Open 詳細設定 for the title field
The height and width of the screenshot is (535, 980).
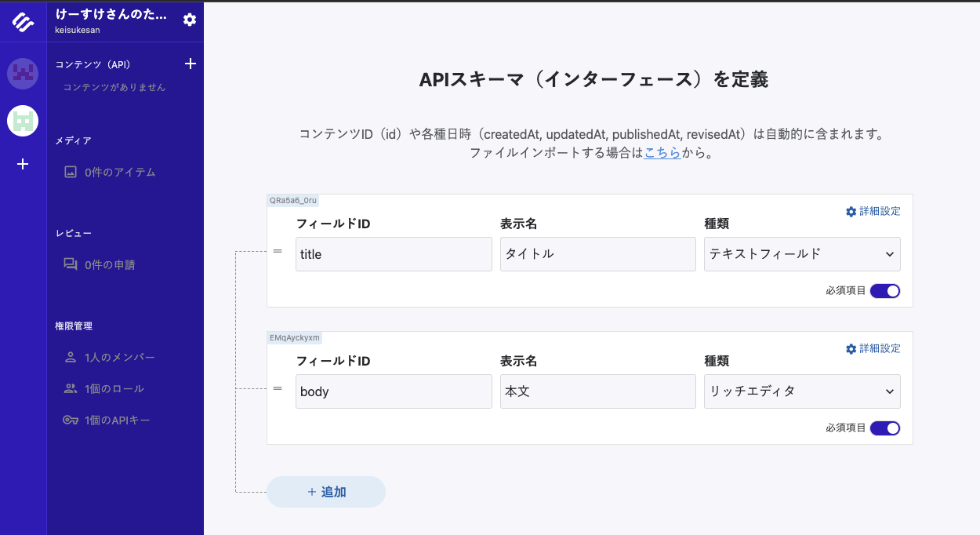click(873, 212)
